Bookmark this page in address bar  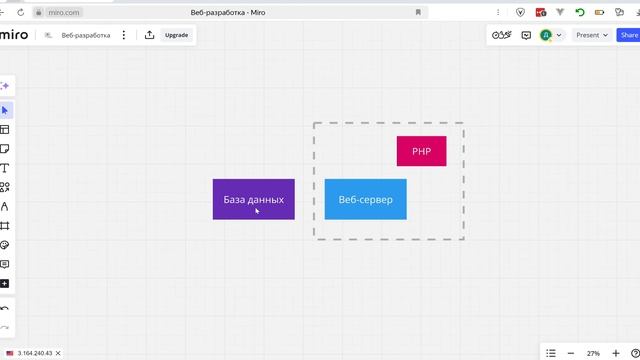click(418, 13)
